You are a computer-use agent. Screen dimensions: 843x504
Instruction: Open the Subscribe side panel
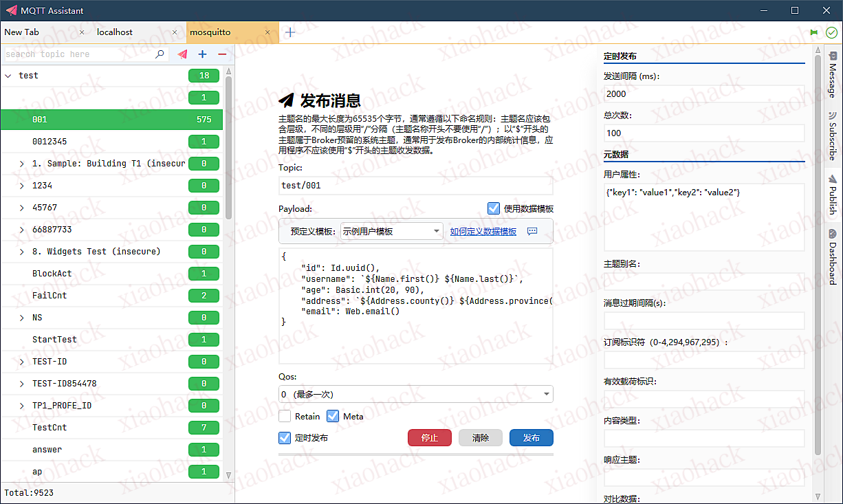point(833,135)
